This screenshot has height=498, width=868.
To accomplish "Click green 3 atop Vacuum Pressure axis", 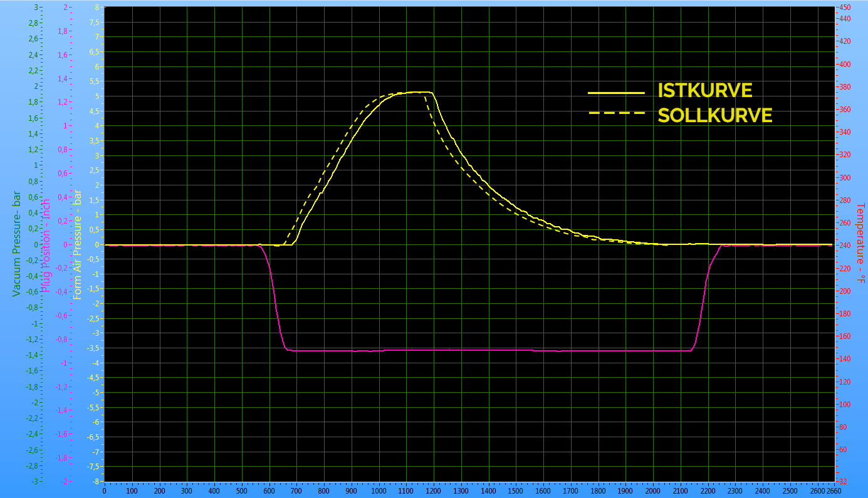I will pos(35,8).
